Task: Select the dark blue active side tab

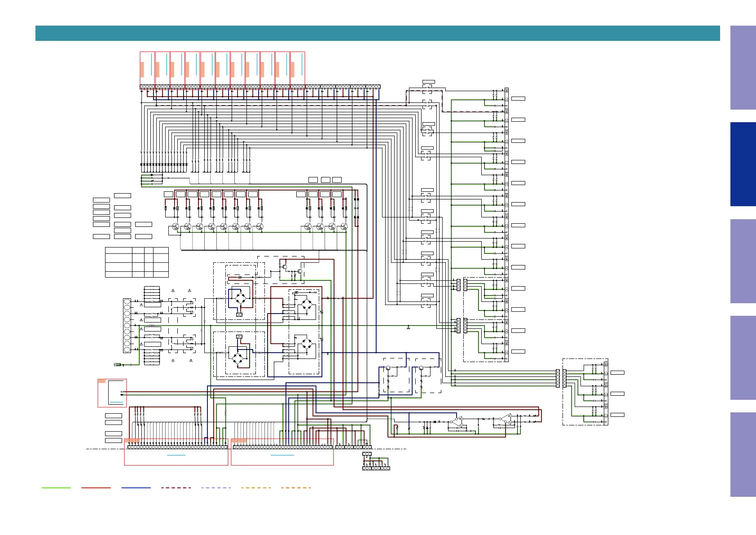Action: (743, 164)
